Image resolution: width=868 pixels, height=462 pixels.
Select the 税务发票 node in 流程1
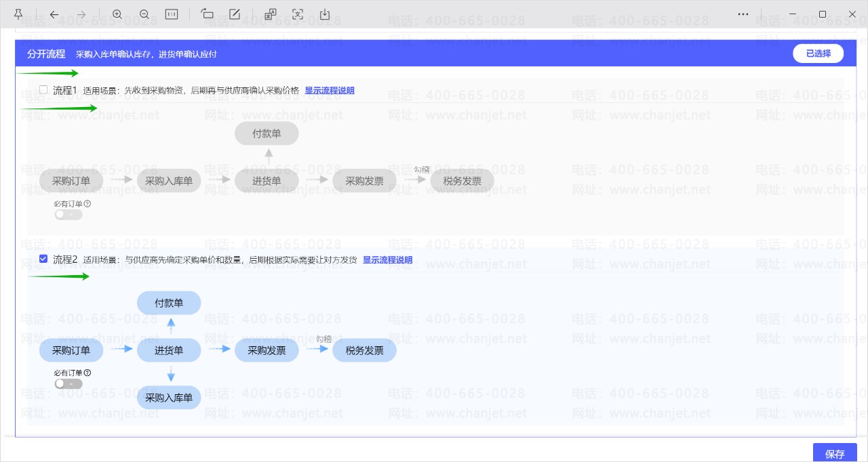[x=462, y=181]
